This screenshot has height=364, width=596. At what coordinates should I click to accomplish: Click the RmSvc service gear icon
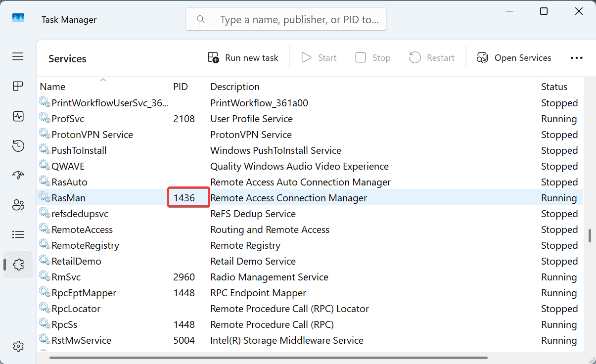click(x=45, y=276)
